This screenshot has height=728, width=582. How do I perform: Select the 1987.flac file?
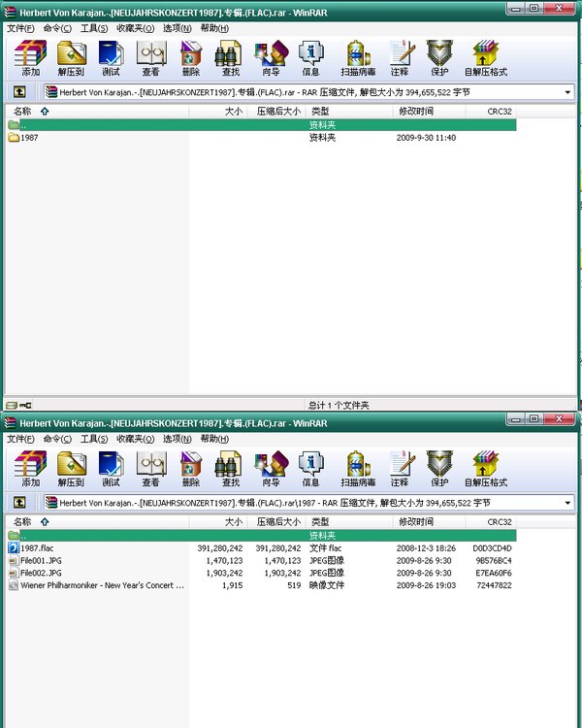pos(31,547)
